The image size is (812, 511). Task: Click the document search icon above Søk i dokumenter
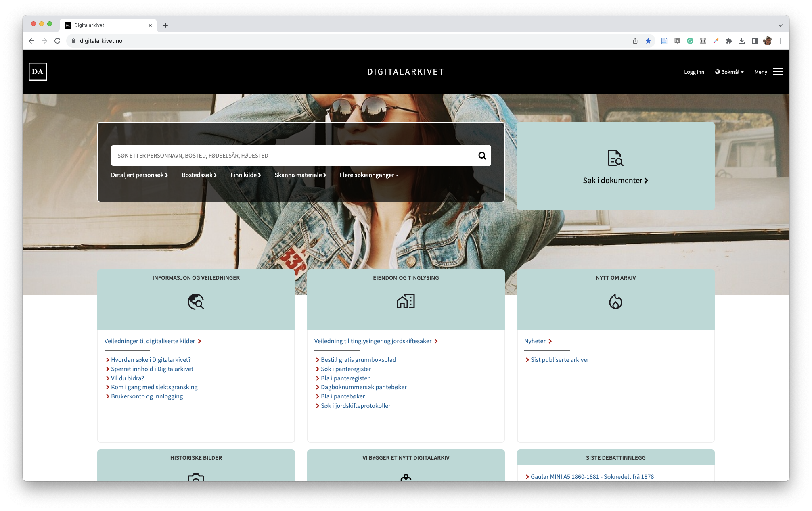tap(615, 158)
